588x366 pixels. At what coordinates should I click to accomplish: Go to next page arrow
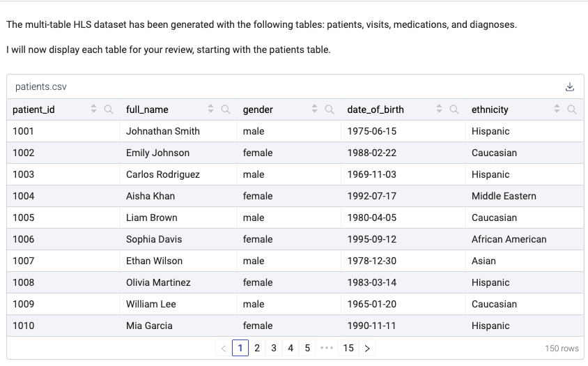point(367,349)
